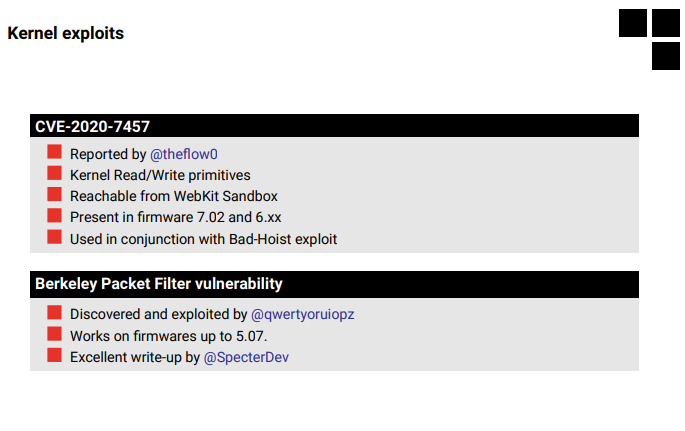685x431 pixels.
Task: Click red bullet beside Bad-Hoist exploit line
Action: pyautogui.click(x=55, y=237)
